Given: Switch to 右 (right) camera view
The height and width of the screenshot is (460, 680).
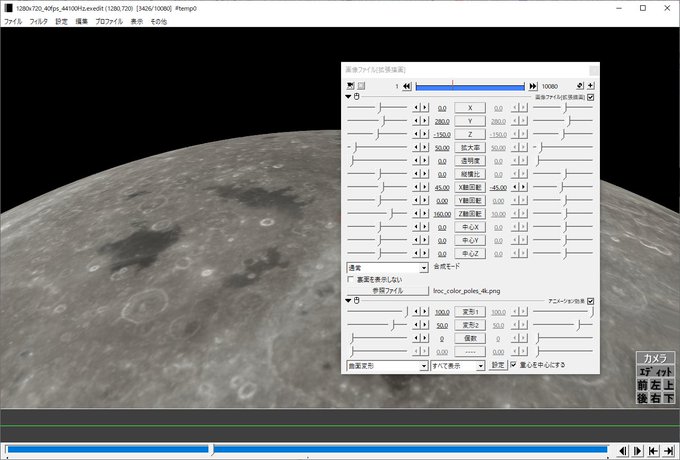Looking at the screenshot, I should point(655,398).
